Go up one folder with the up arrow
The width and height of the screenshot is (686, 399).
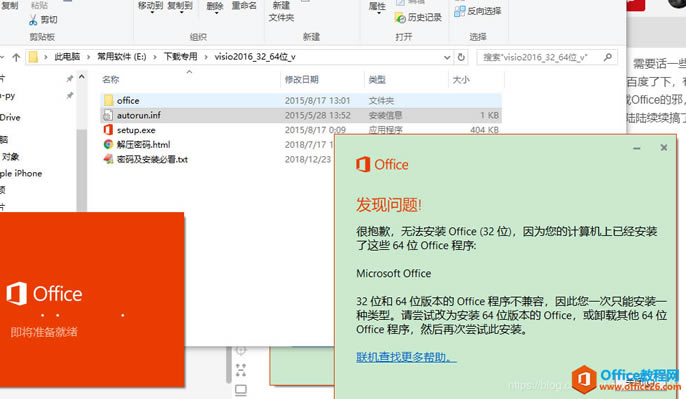16,57
